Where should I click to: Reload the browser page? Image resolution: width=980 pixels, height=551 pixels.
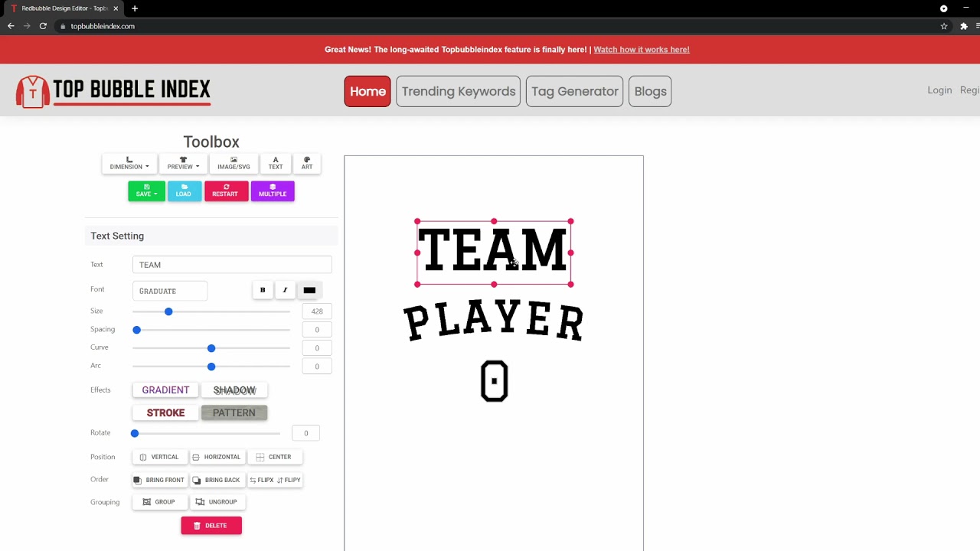tap(43, 26)
